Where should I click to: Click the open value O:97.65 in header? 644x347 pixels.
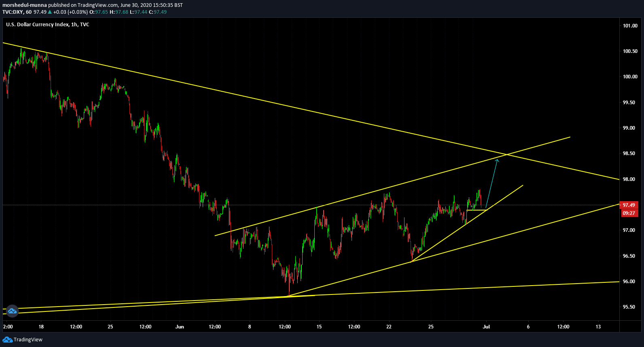pyautogui.click(x=99, y=12)
